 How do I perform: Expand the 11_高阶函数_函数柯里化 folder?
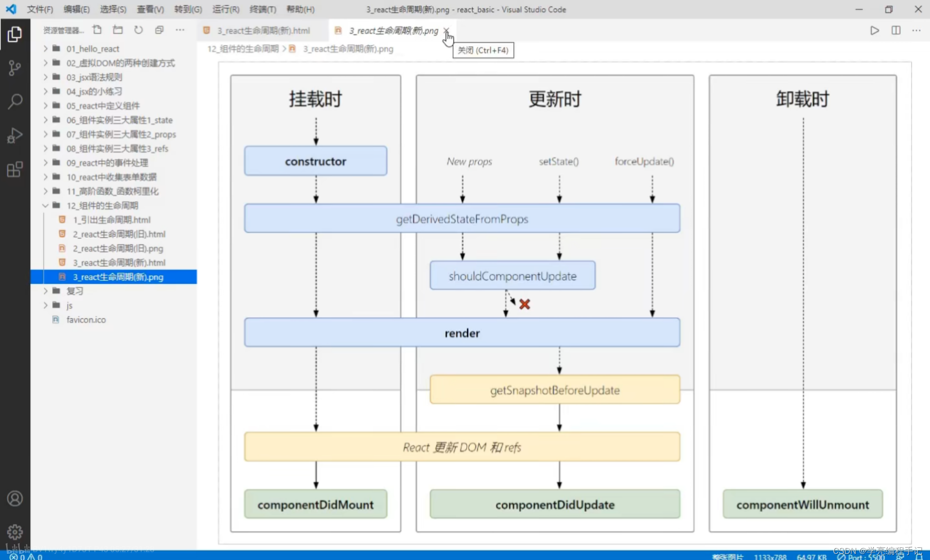point(112,191)
